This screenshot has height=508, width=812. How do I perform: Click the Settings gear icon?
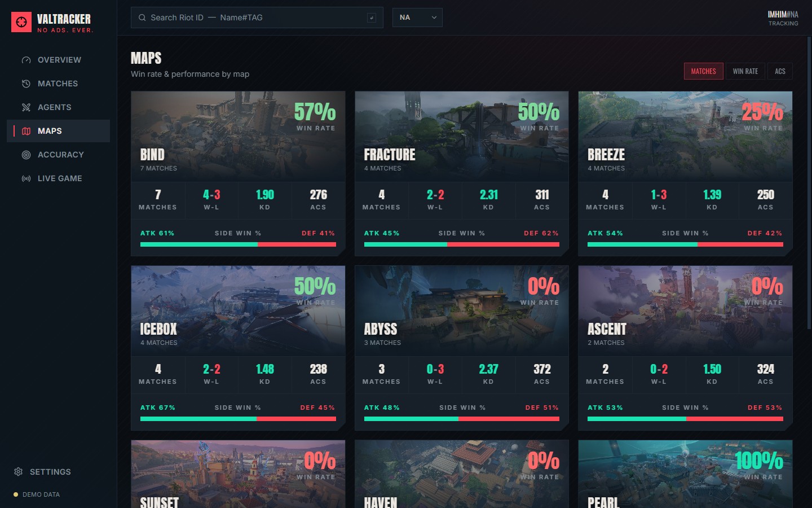(x=18, y=472)
